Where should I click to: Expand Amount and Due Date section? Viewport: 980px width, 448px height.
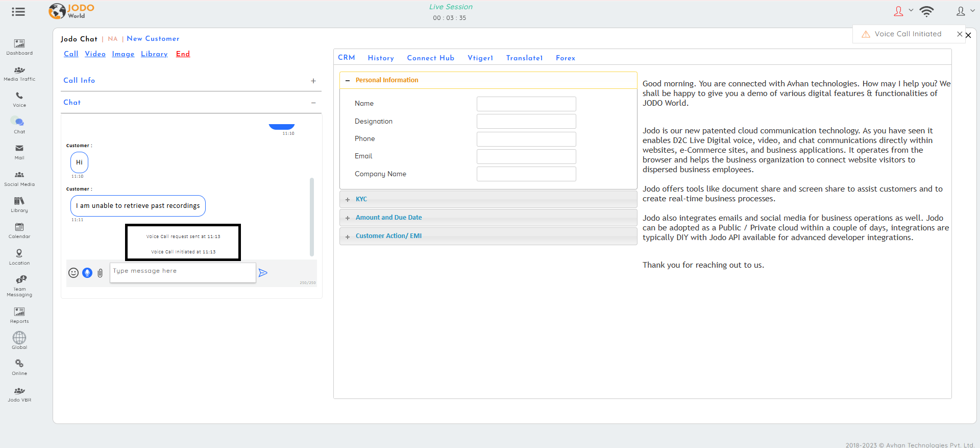click(x=488, y=218)
